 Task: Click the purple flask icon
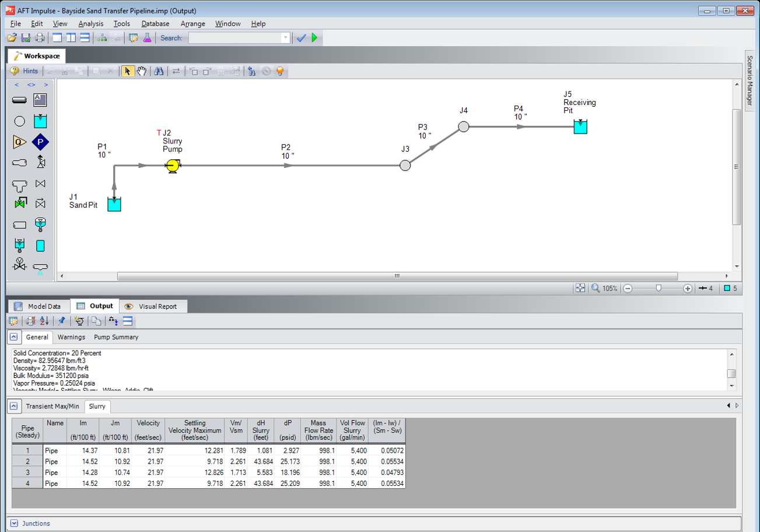coord(147,38)
